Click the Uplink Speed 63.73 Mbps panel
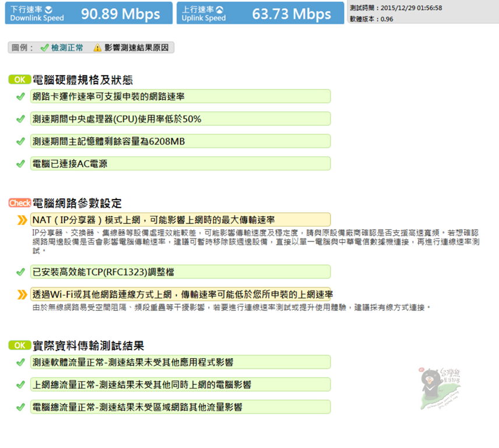 (261, 13)
